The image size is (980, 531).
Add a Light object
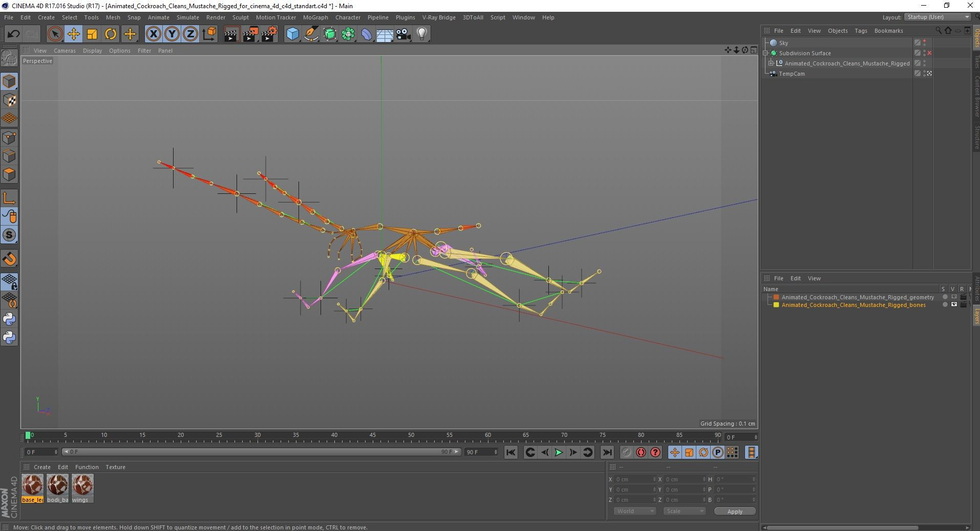pos(421,34)
